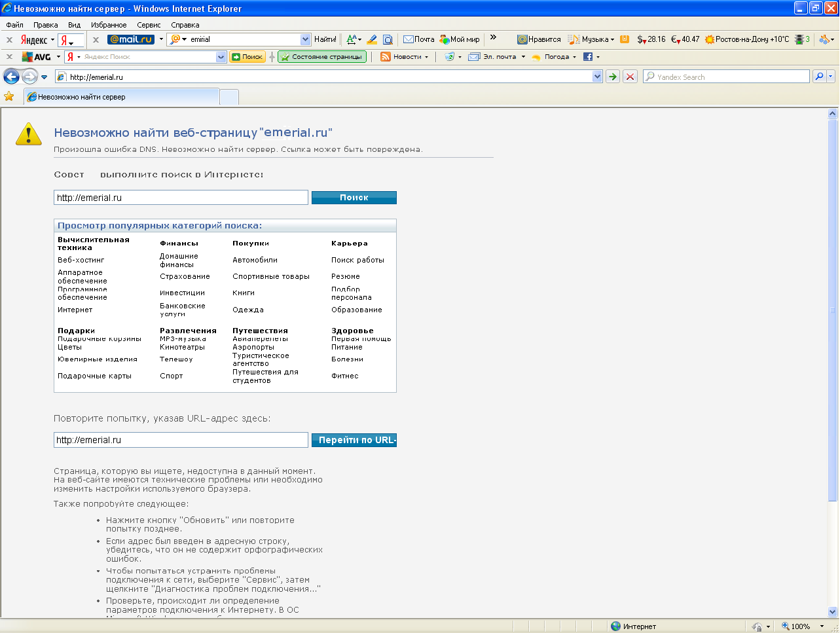Expand the address bar URL history dropdown
Viewport: 840px width, 633px height.
click(597, 77)
